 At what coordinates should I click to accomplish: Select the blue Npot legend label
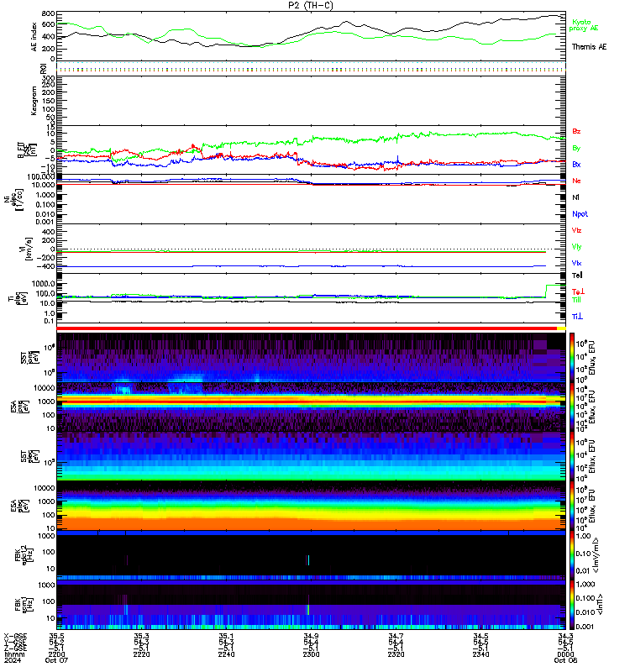click(x=580, y=214)
